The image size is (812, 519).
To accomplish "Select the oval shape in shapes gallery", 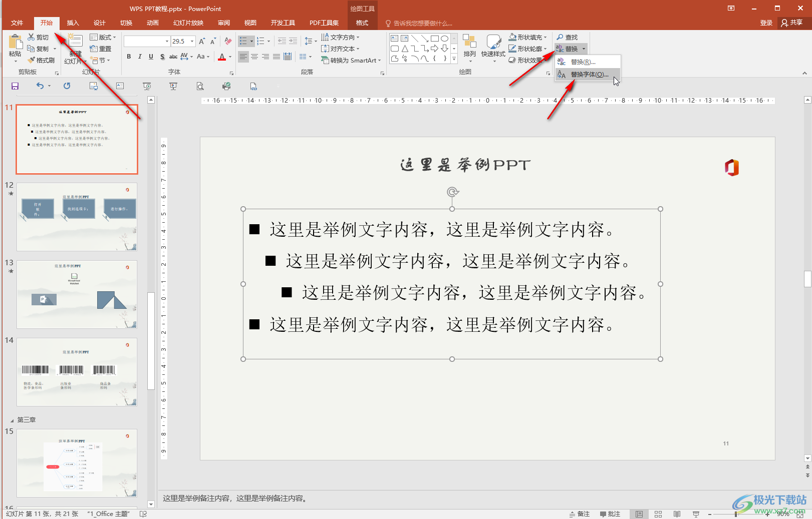I will (x=444, y=39).
